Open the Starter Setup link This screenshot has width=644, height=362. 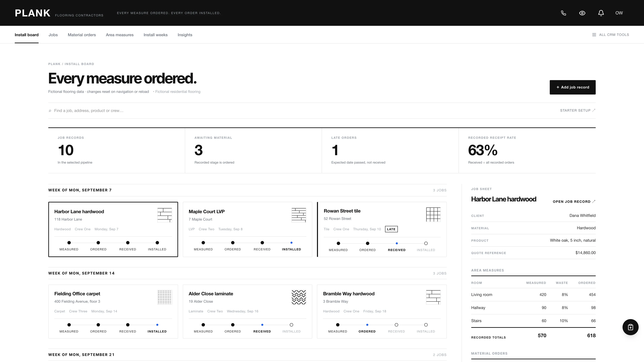(x=577, y=110)
